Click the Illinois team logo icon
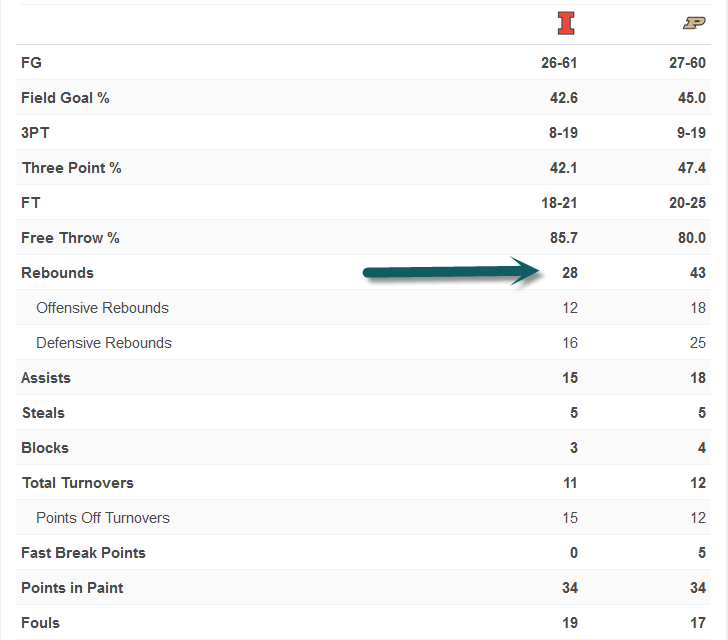This screenshot has width=728, height=640. 567,23
